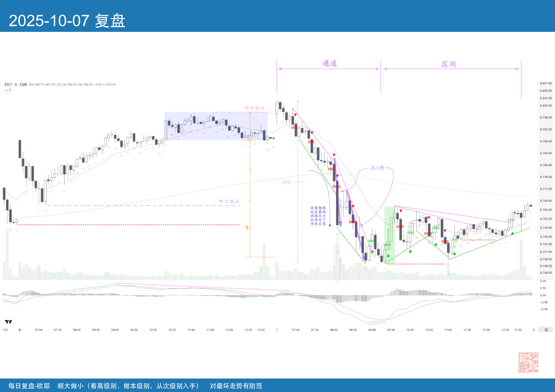Select the 区间 range label
This screenshot has height=392, width=555.
point(449,64)
